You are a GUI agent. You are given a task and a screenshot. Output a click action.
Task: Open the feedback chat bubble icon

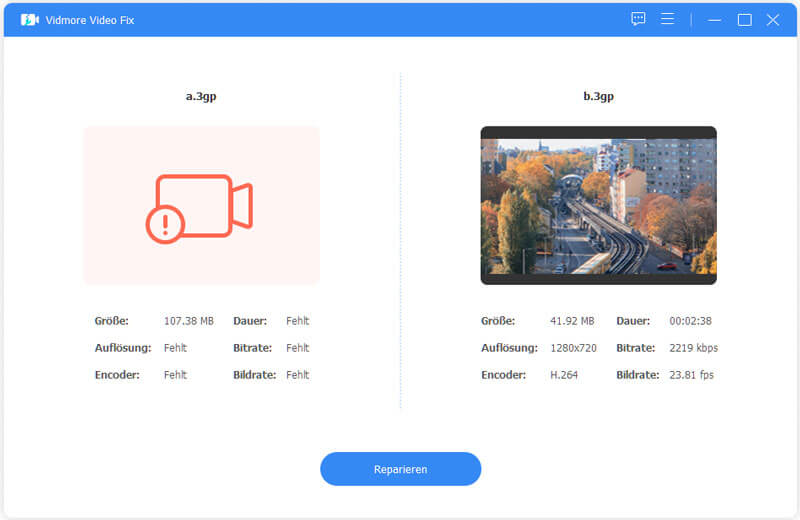click(x=638, y=19)
